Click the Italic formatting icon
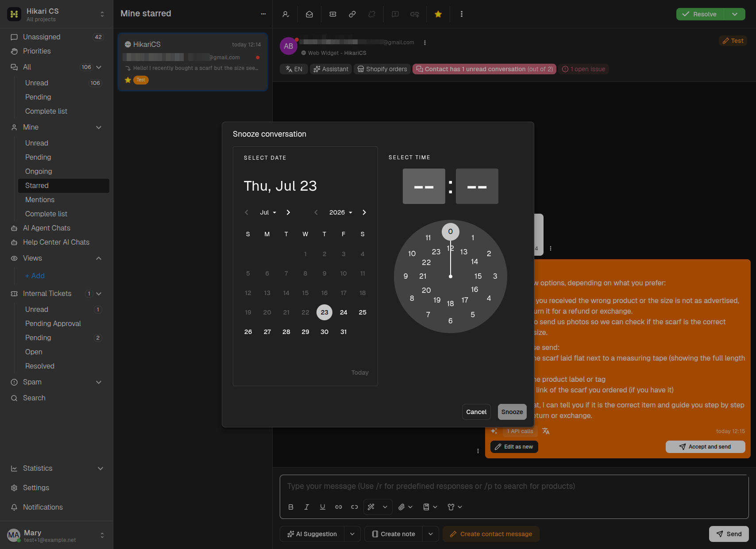The width and height of the screenshot is (756, 549). click(x=307, y=507)
